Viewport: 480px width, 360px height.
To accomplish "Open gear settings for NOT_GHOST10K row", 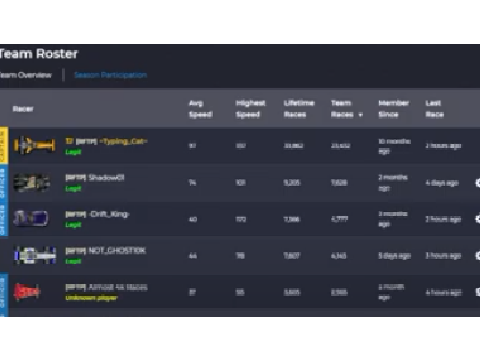I will (478, 256).
